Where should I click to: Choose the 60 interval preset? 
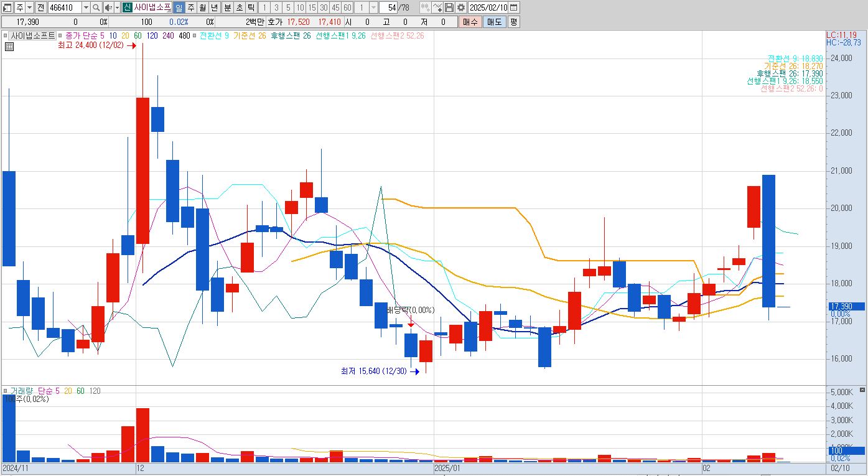click(x=347, y=7)
